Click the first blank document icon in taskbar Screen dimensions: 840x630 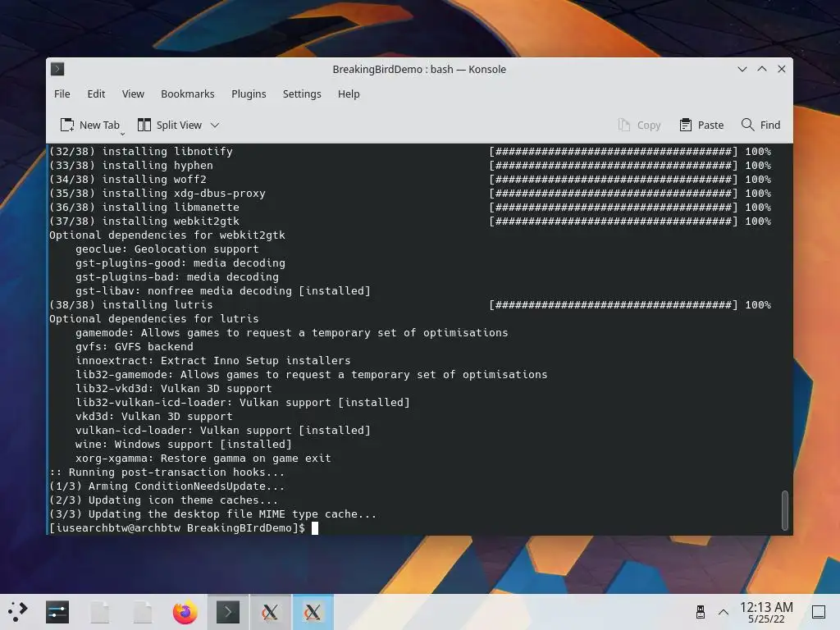click(100, 612)
